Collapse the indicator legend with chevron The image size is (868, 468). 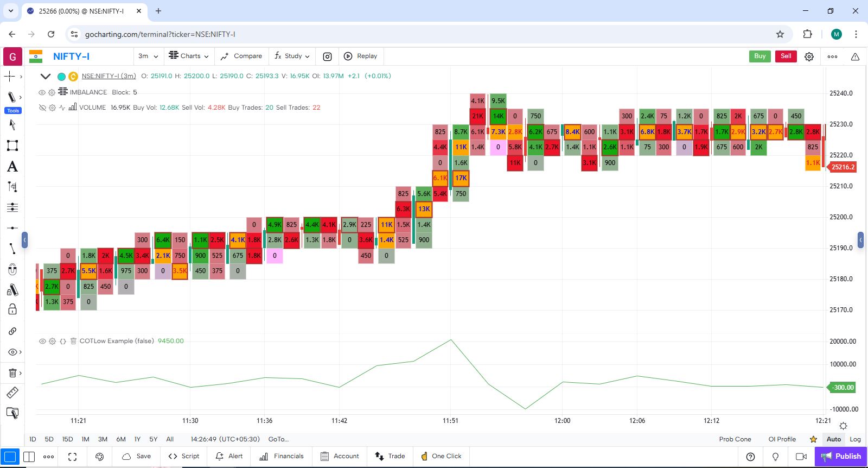(x=46, y=77)
